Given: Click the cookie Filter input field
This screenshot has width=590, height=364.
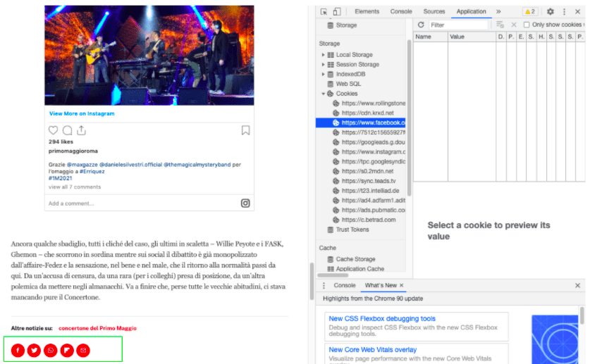Looking at the screenshot, I should pos(458,25).
